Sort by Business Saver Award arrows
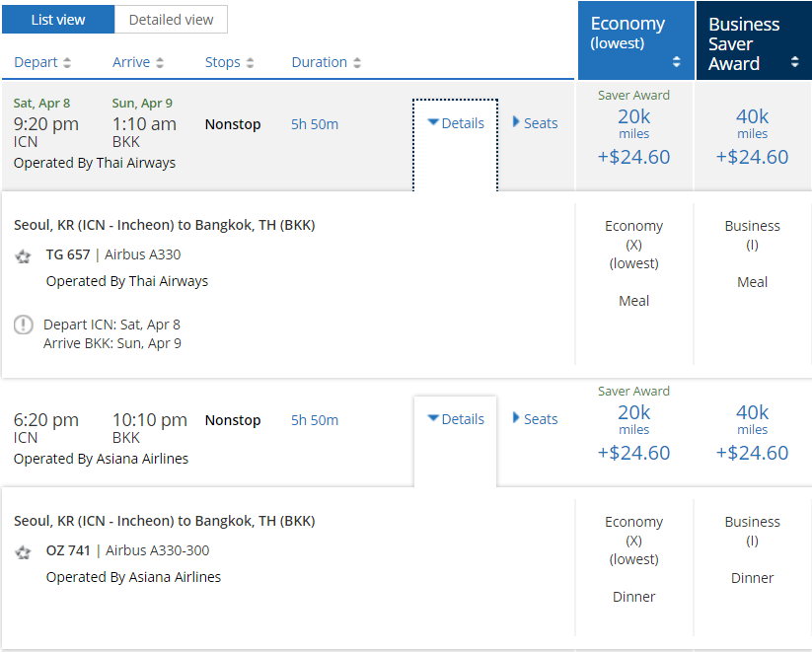812x652 pixels. [x=794, y=62]
